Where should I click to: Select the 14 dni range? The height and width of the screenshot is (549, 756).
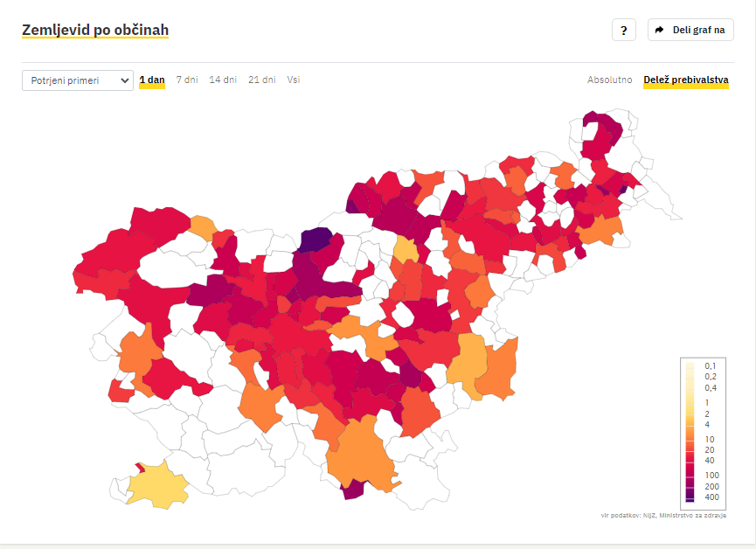tap(223, 80)
